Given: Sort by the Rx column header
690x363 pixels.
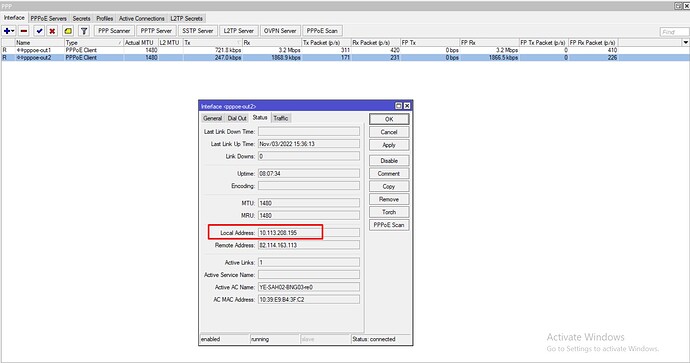Looking at the screenshot, I should [272, 43].
